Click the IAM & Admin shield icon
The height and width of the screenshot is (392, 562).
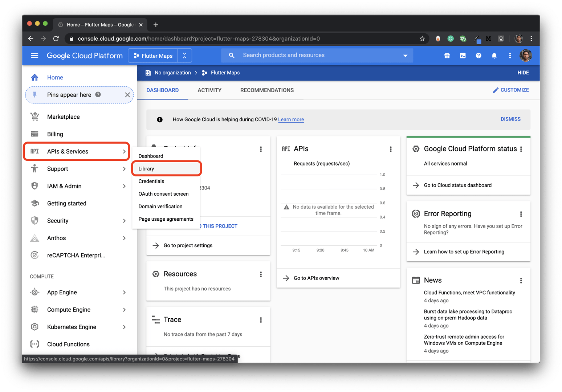pyautogui.click(x=34, y=186)
